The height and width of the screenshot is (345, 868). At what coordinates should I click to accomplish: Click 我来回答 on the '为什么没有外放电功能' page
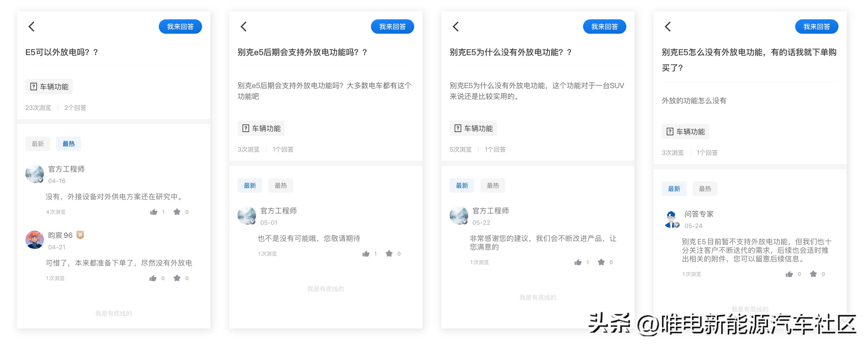point(604,27)
